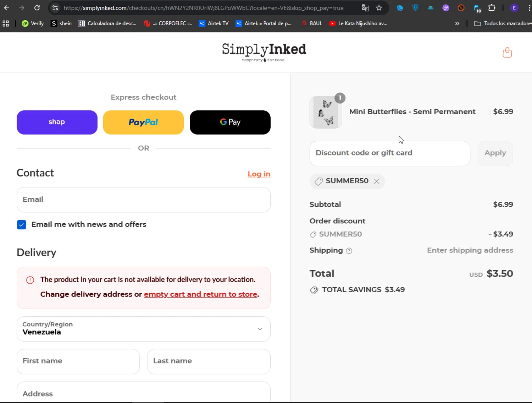Click Mini Butterflies product thumbnail
This screenshot has height=403, width=532.
(326, 112)
